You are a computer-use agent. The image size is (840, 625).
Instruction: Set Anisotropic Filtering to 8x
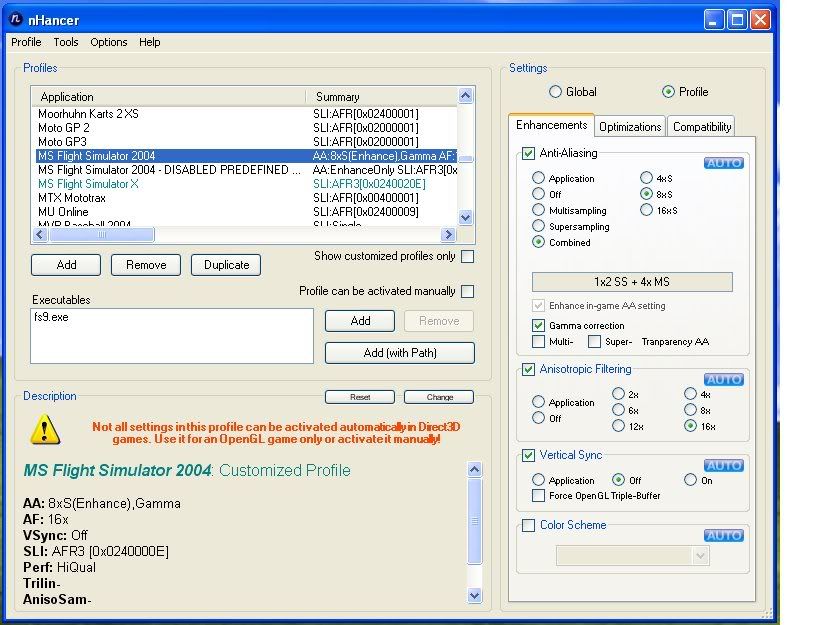[691, 410]
